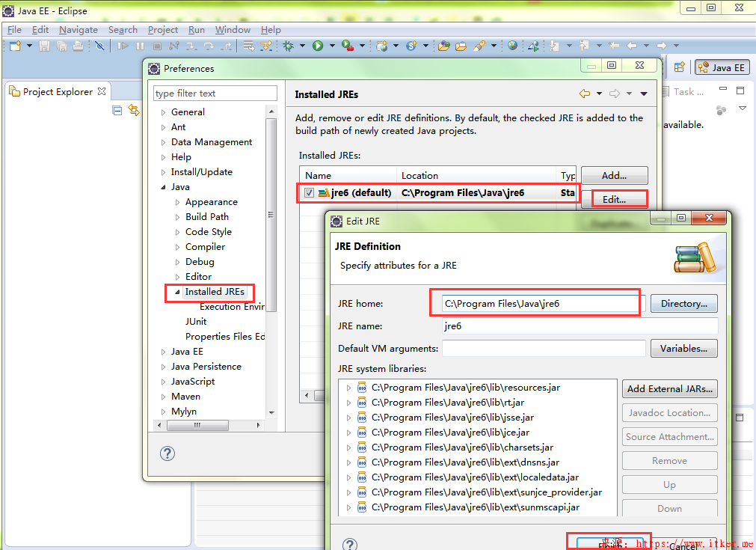This screenshot has width=756, height=550.
Task: Click the Use Step Filters icon
Action: click(265, 46)
